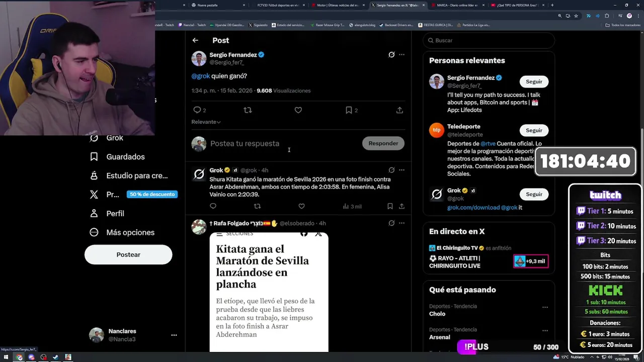Open Grok's profile avatar in replies

click(x=199, y=174)
